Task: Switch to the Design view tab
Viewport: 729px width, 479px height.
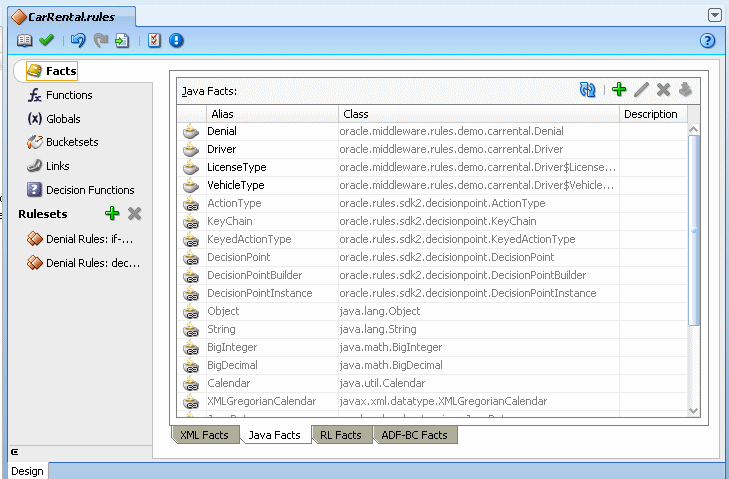Action: point(27,471)
